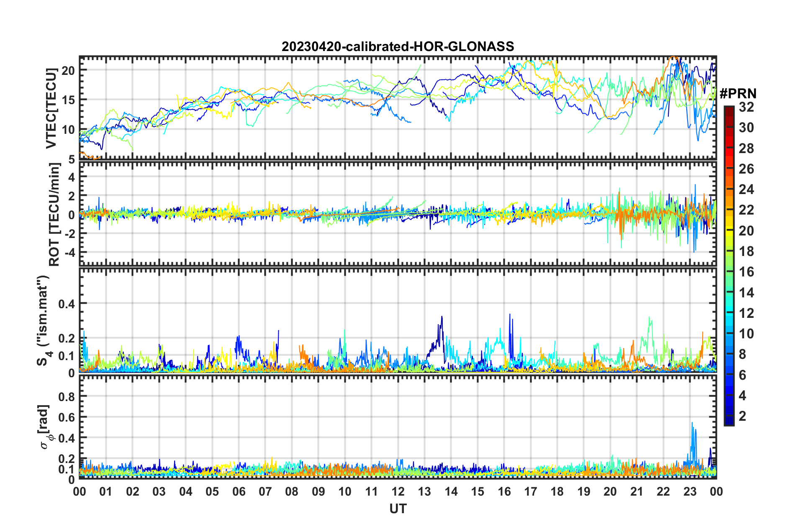Select the VTEC[TECU] y-axis label
The image size is (796, 532).
pyautogui.click(x=51, y=109)
